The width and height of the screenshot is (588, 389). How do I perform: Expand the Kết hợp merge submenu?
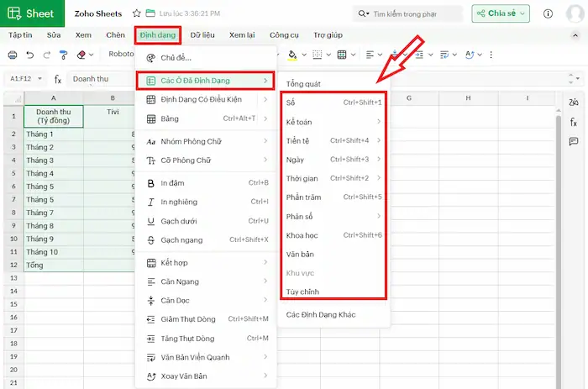206,263
